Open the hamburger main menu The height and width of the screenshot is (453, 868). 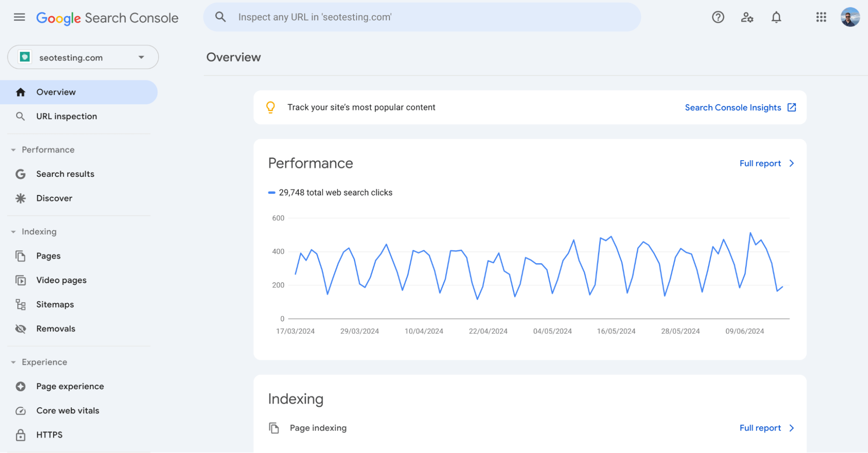(19, 17)
